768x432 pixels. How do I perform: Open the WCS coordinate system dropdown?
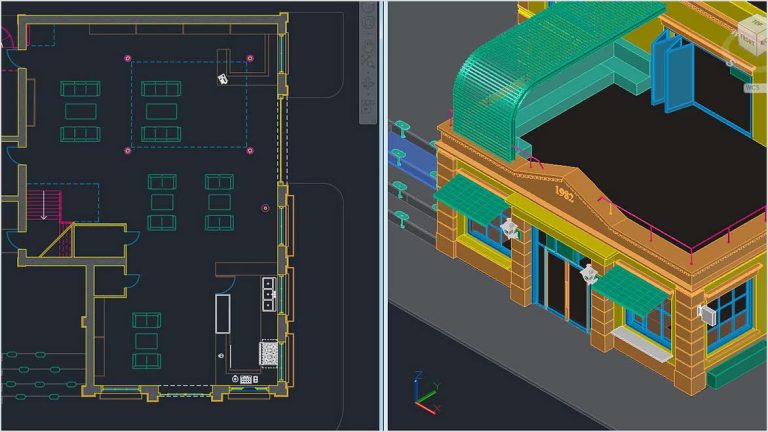tap(753, 88)
